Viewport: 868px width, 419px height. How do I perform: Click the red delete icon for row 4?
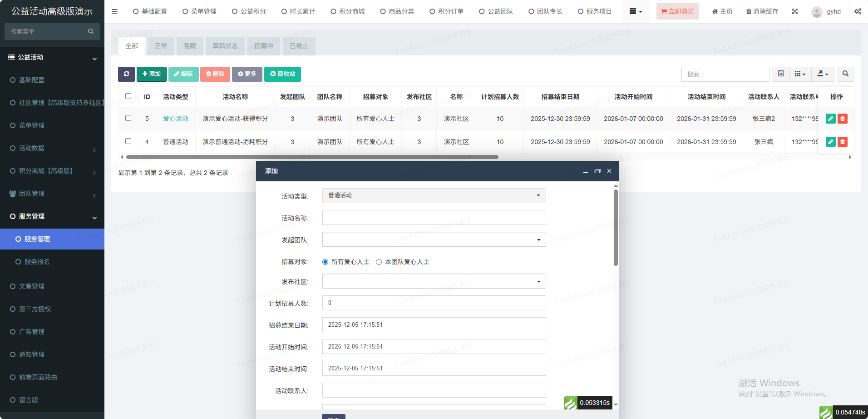coord(842,142)
